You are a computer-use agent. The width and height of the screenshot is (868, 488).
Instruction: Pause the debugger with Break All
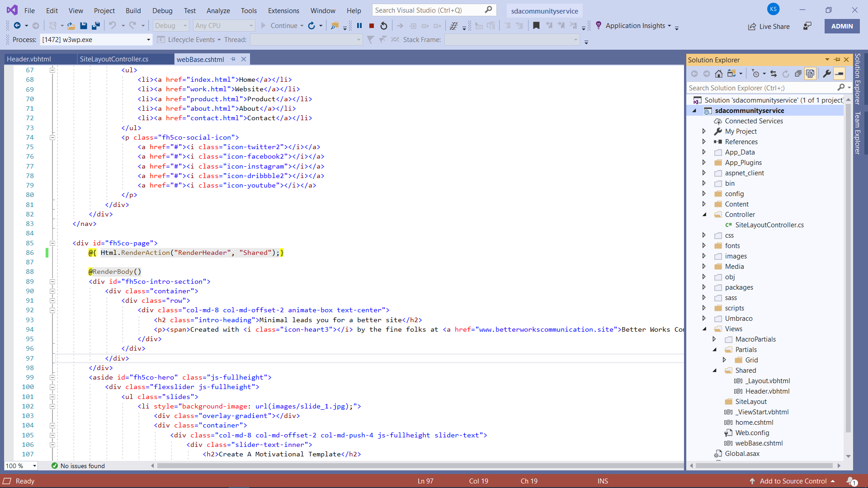pyautogui.click(x=359, y=26)
